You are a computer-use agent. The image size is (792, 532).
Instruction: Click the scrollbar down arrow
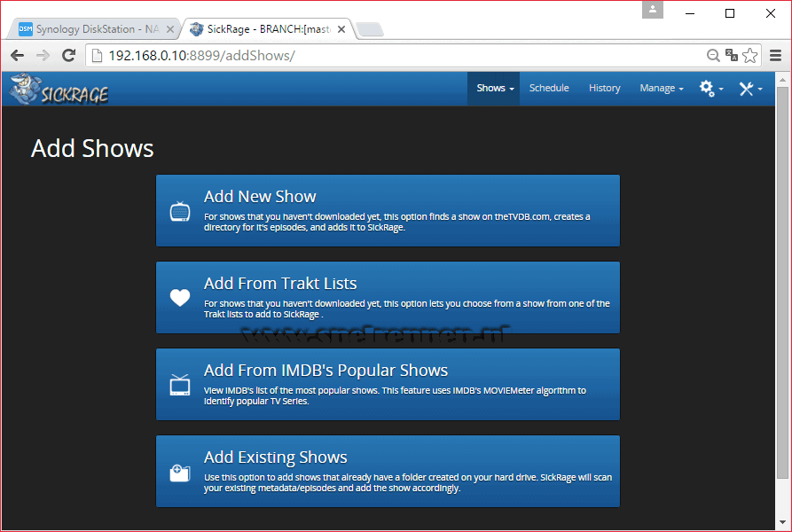[x=782, y=522]
